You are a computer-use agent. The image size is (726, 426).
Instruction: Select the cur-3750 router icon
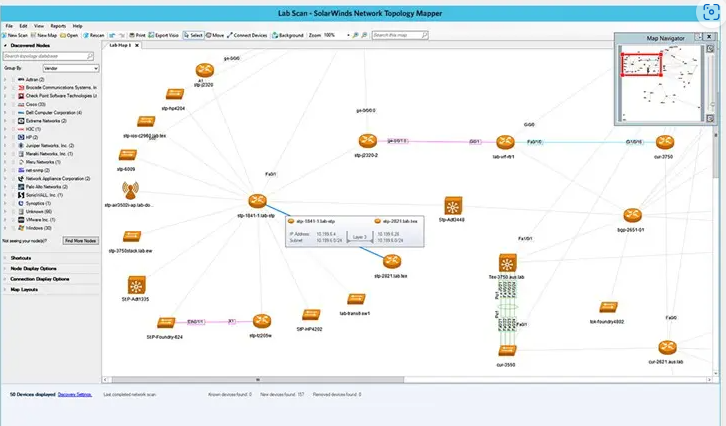(x=664, y=142)
